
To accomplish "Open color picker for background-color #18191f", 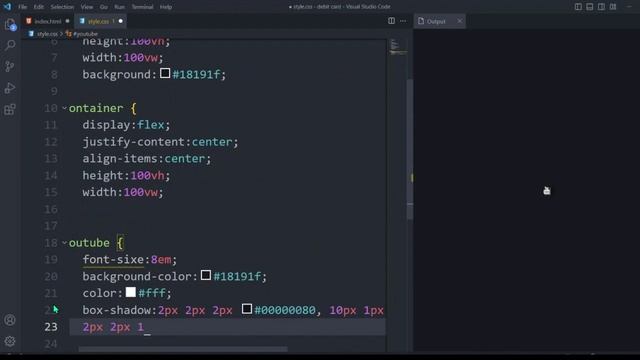I will (206, 275).
